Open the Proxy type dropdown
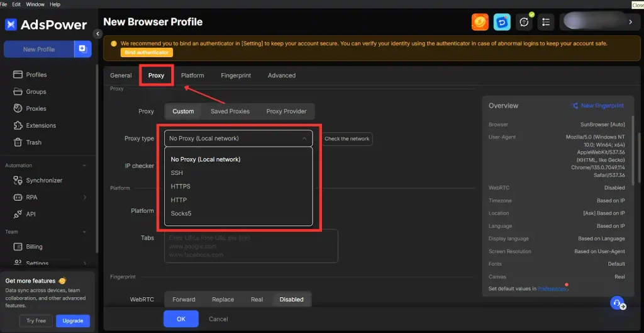644x333 pixels. [x=238, y=138]
